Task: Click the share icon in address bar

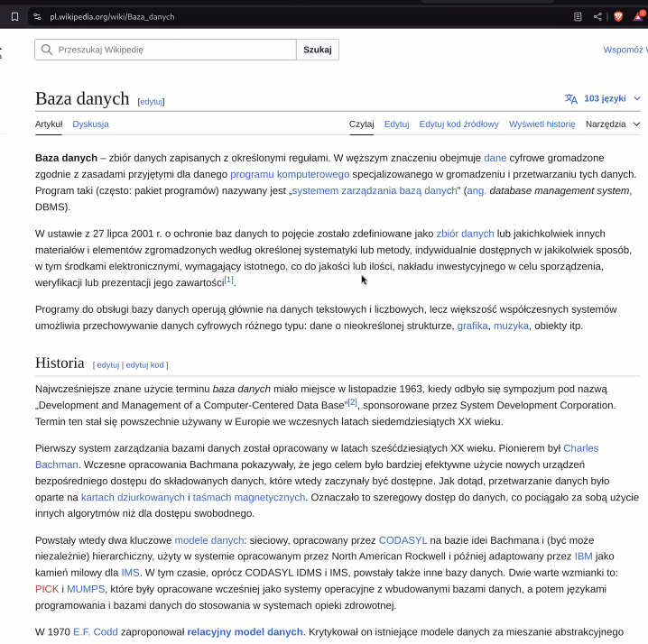Action: tap(597, 17)
